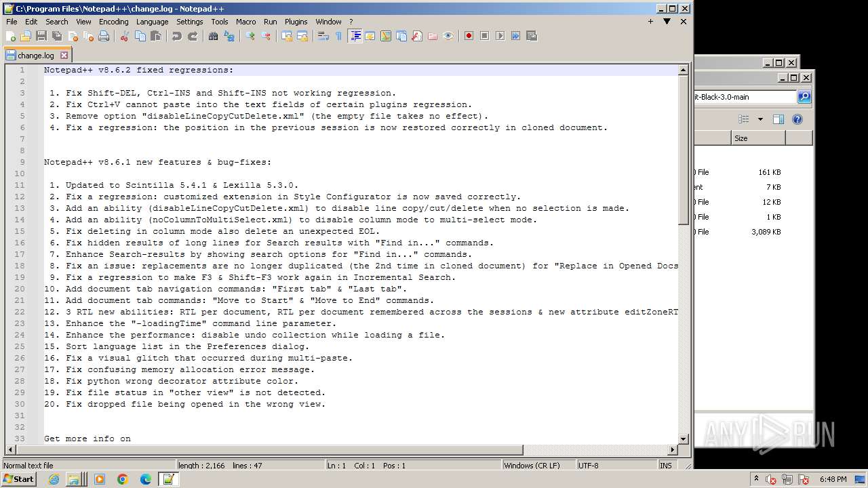Click the Save All toolbar icon
This screenshot has height=488, width=868.
tap(57, 36)
